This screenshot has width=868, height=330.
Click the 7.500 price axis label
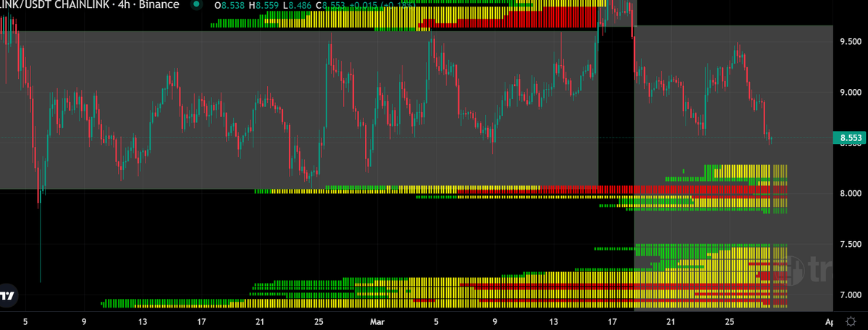850,244
